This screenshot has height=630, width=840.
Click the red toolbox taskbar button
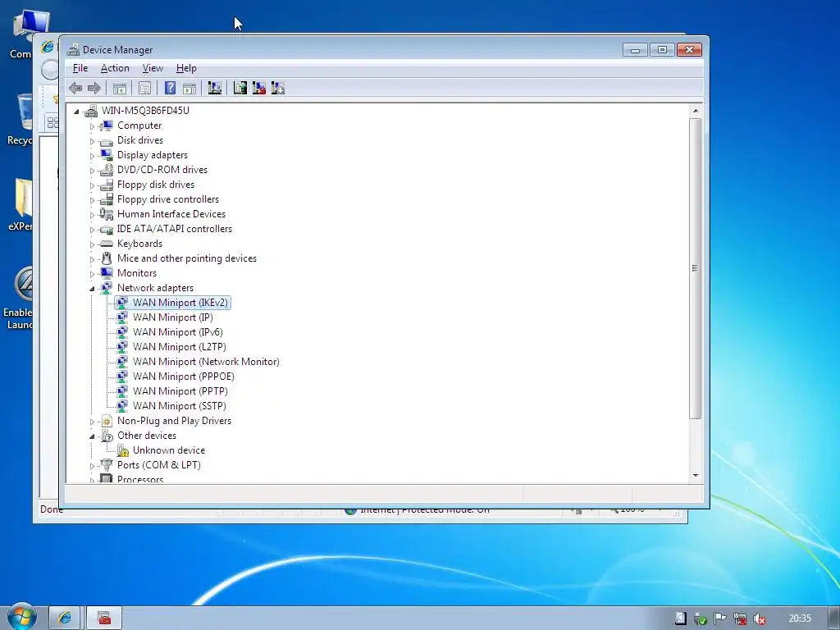[104, 619]
